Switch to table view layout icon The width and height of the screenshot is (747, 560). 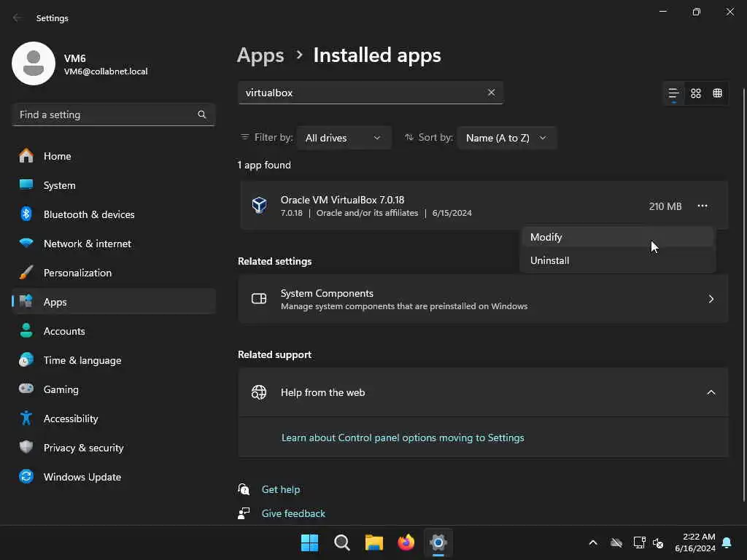coord(718,93)
